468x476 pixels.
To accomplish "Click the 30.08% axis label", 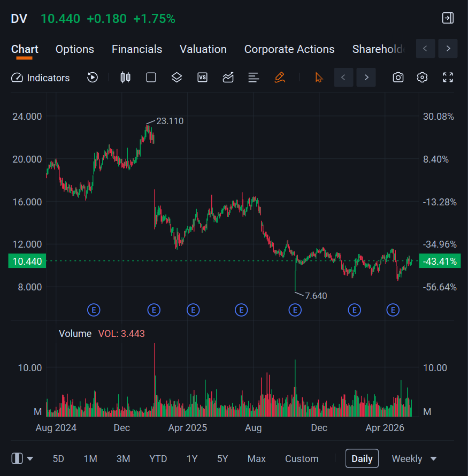I will [x=439, y=117].
